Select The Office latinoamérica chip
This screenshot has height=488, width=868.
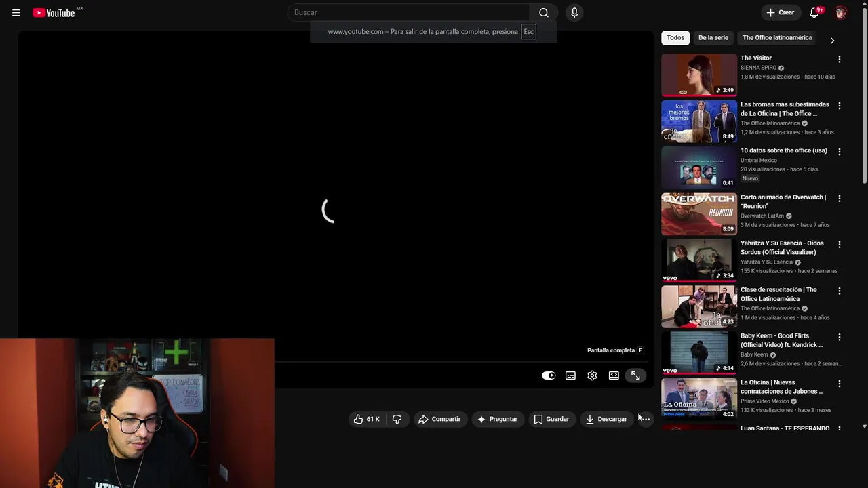click(777, 38)
